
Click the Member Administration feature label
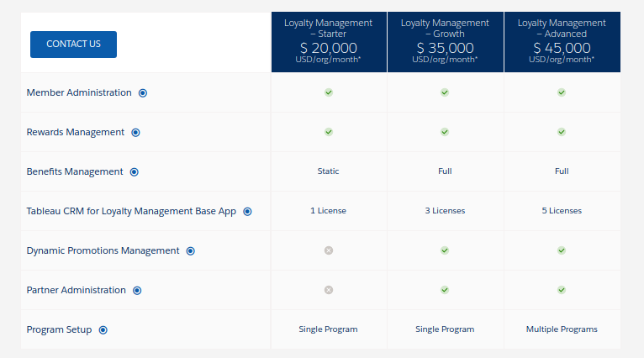point(79,93)
